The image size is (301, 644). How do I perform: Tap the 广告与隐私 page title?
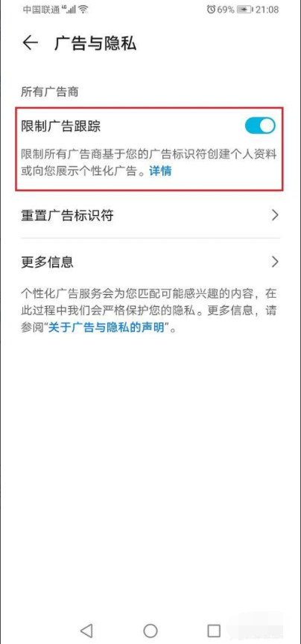95,43
